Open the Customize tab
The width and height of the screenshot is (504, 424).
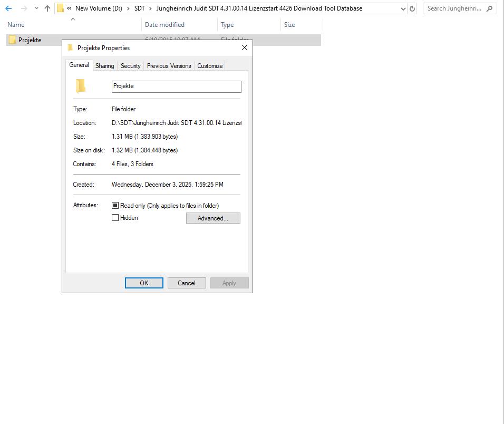click(210, 66)
